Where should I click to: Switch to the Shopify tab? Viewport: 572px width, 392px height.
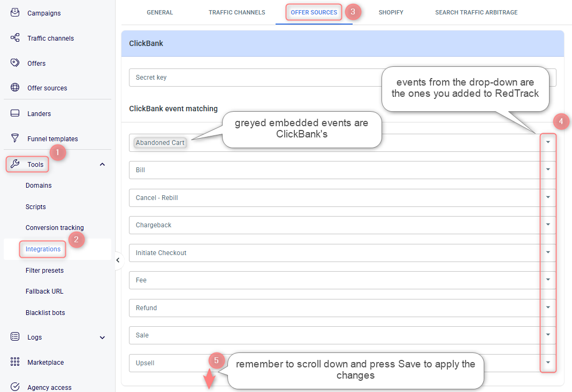coord(391,12)
